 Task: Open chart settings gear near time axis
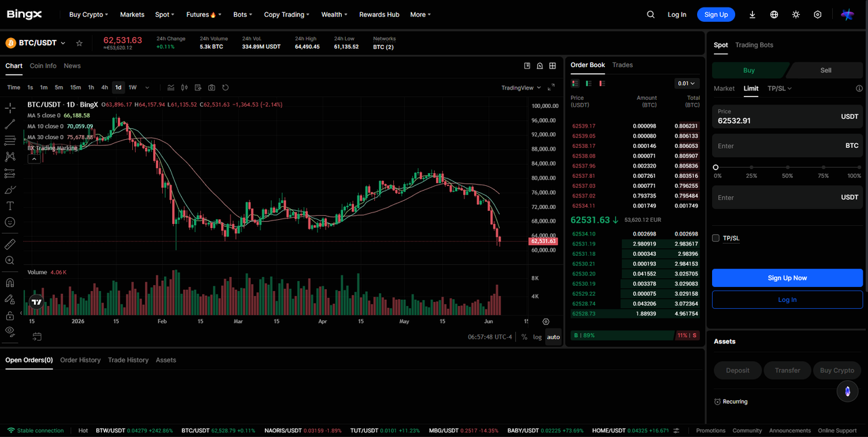point(546,321)
